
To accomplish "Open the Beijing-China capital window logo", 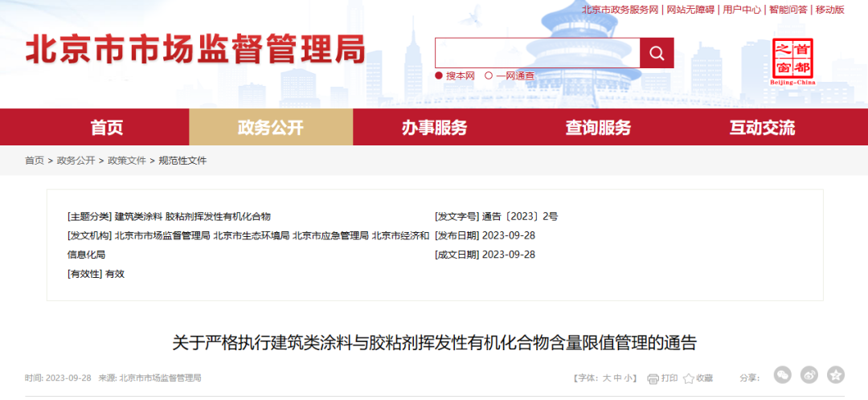I will click(x=792, y=62).
